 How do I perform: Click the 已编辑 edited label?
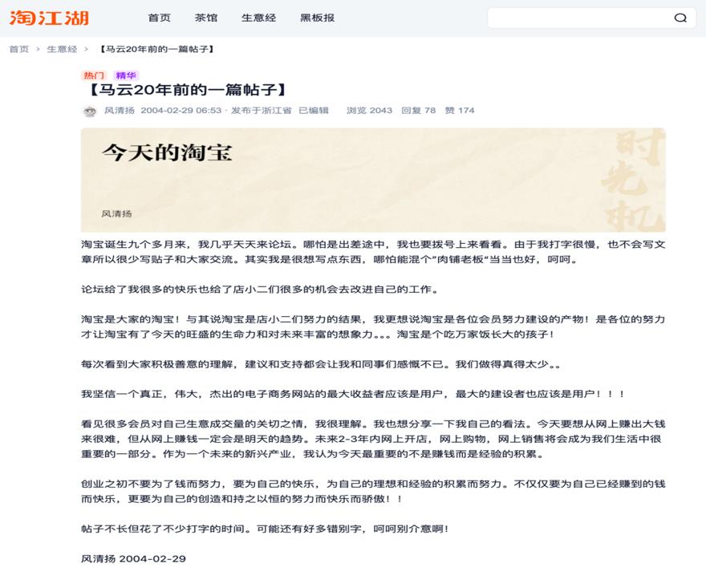[x=314, y=111]
